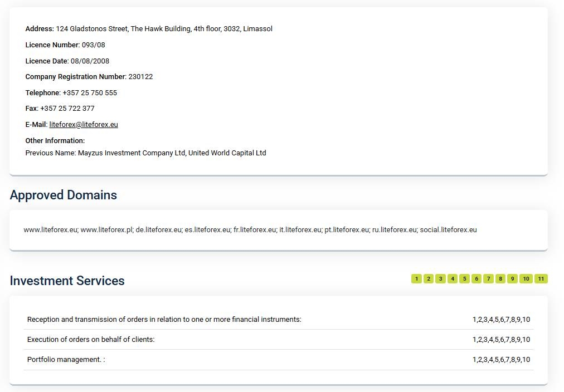Click the number 6 legend badge
Screen dimensions: 564x392
477,279
